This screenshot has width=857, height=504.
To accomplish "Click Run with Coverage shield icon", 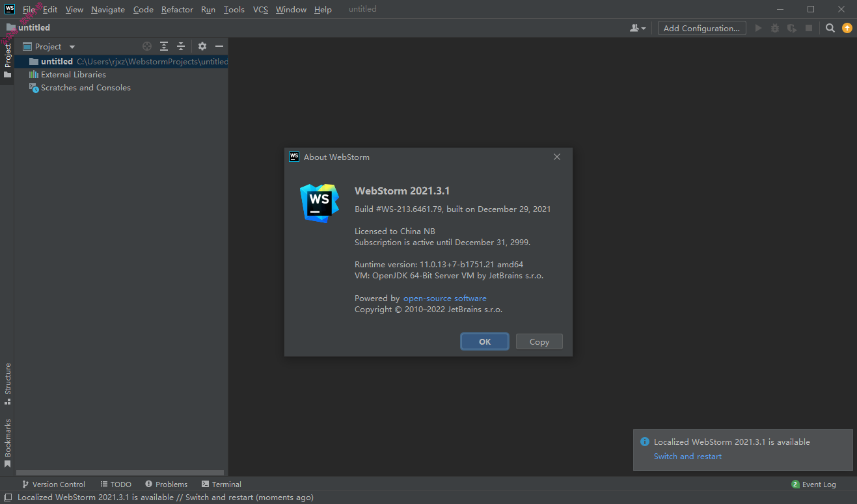I will 792,28.
